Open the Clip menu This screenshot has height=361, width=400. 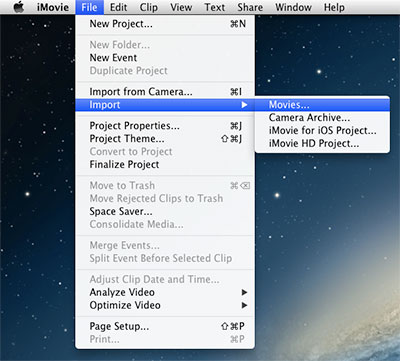(148, 7)
